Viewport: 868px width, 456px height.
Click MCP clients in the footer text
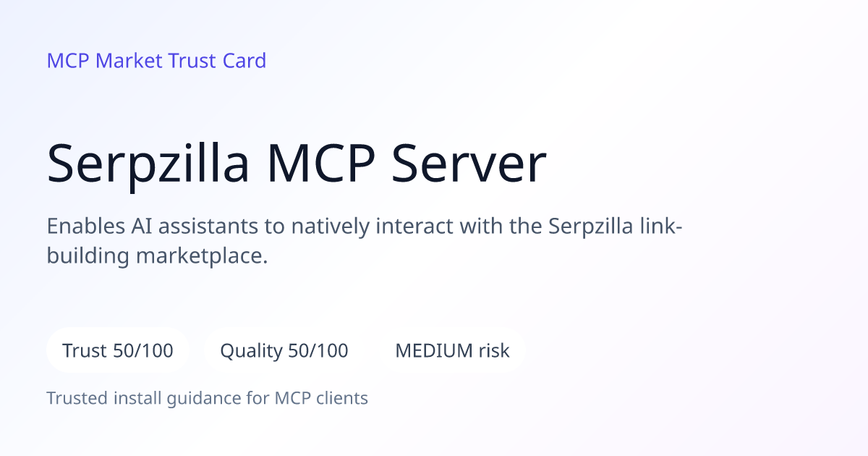point(321,398)
